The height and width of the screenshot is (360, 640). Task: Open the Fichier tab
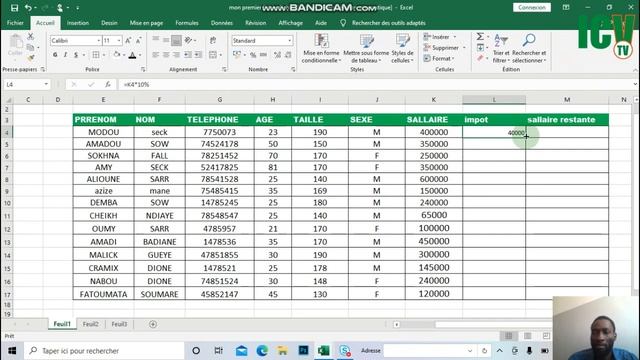(15, 23)
